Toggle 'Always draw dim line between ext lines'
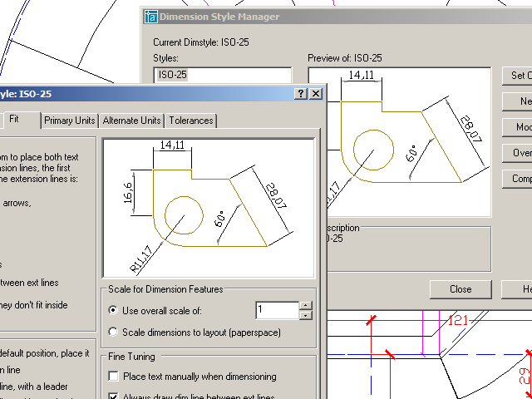 [114, 396]
